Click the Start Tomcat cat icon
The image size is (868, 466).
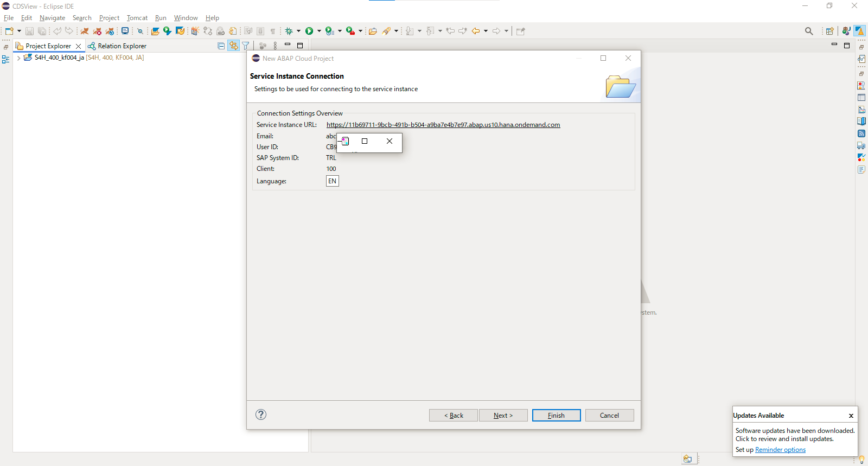(x=85, y=31)
